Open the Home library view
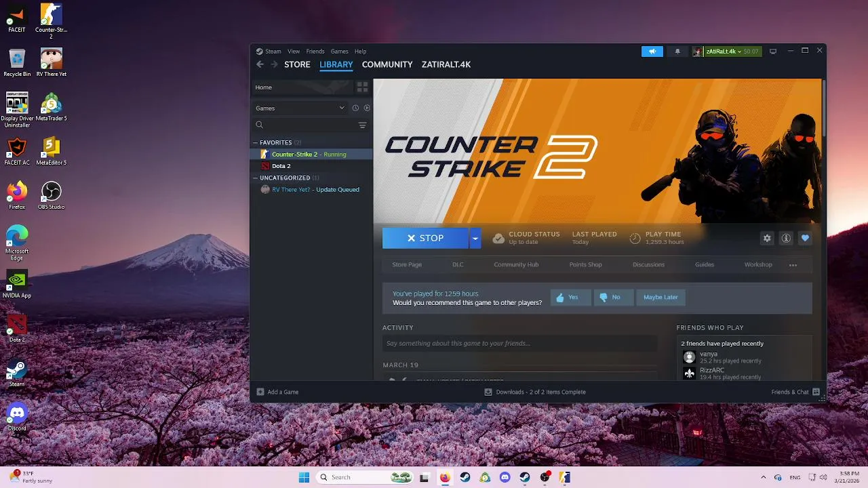Image resolution: width=868 pixels, height=488 pixels. coord(302,87)
